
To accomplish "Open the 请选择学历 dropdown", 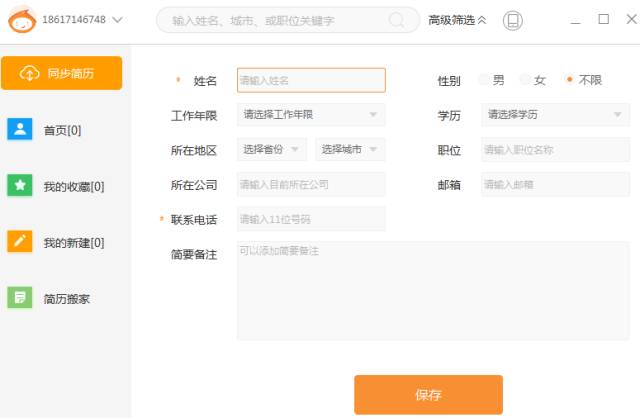I will point(556,115).
